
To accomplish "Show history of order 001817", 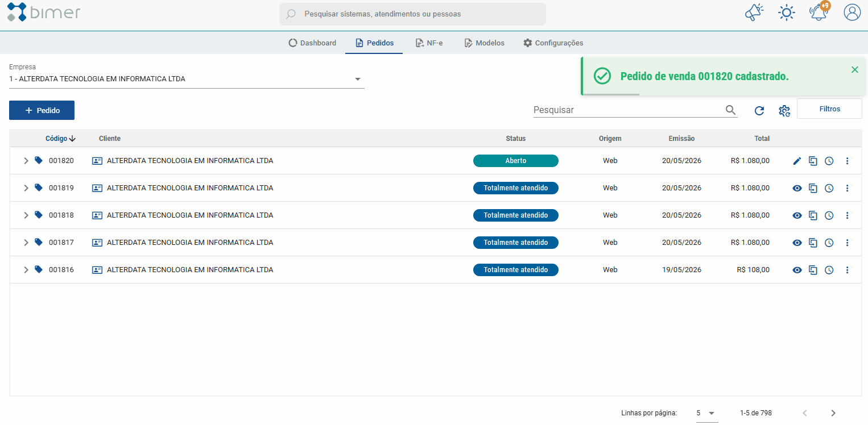I will [x=829, y=243].
